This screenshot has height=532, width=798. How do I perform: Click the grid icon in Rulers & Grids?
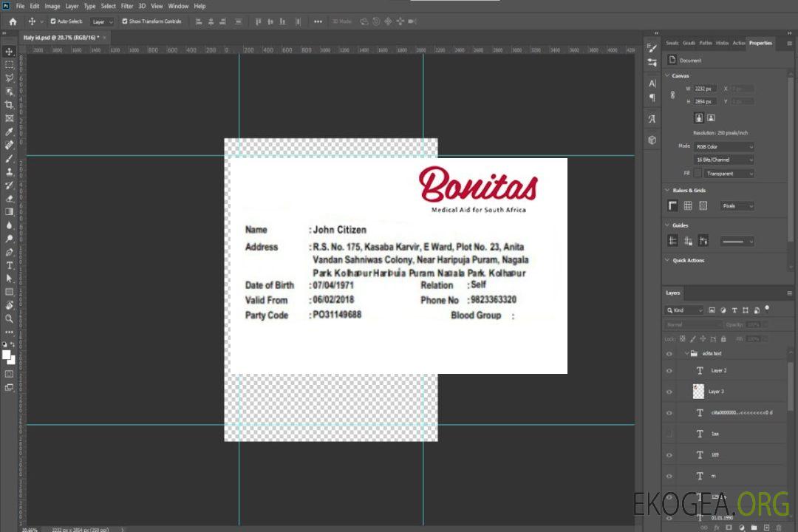click(688, 206)
